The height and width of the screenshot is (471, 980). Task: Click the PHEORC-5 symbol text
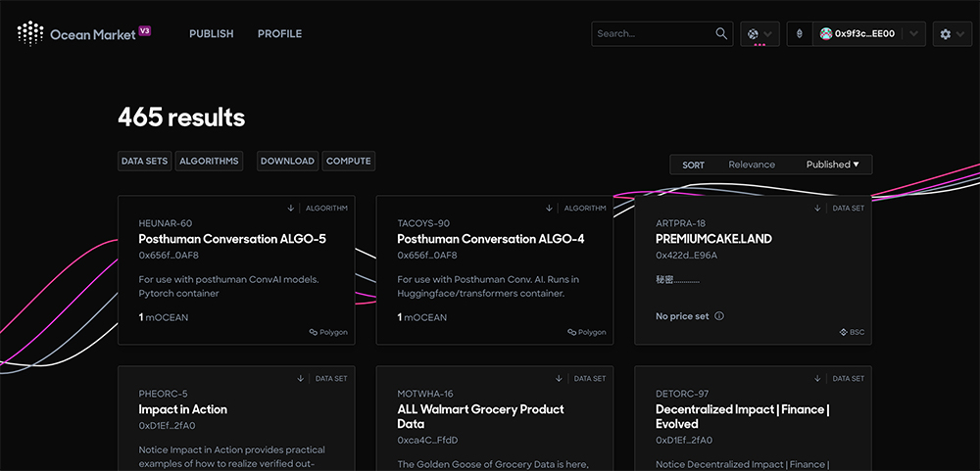(163, 394)
